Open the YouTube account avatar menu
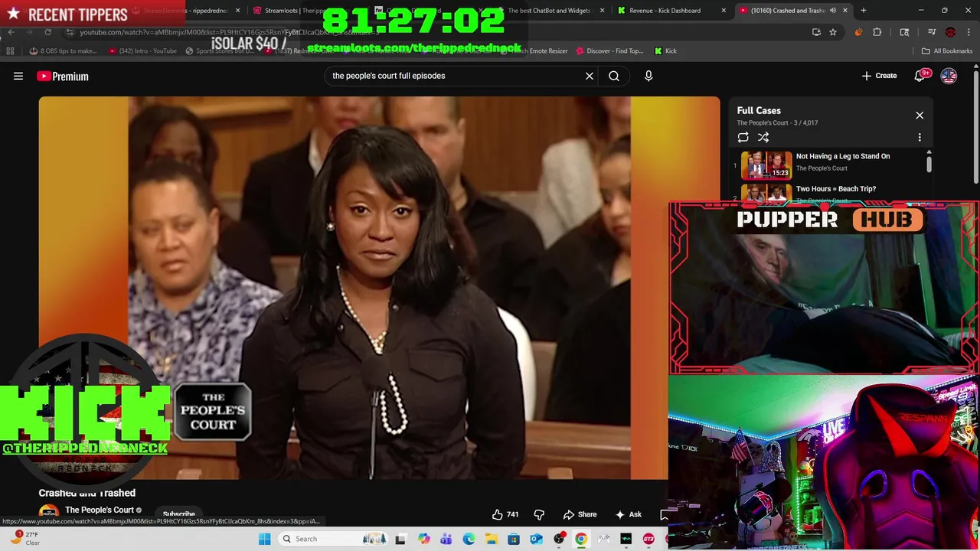 click(949, 76)
